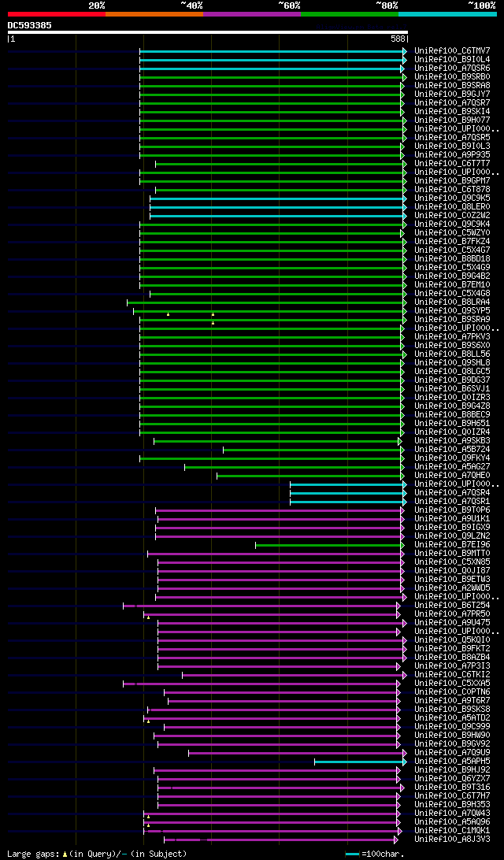Click hit label 'UniRef100_B8BD18'

(x=452, y=259)
